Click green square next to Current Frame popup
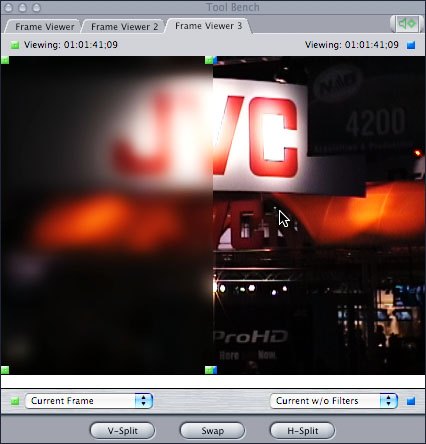Screen dimensions: 426x444 [15, 401]
